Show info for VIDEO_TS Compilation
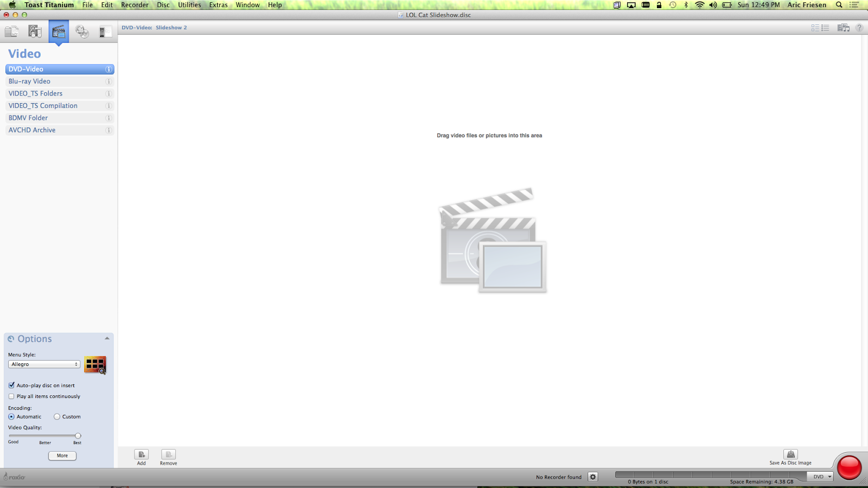Viewport: 868px width, 488px height. coord(108,106)
